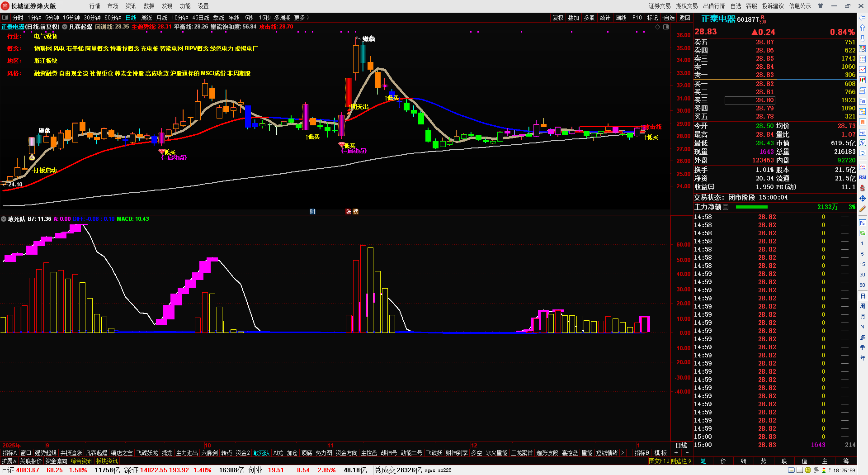
Task: Switch to the 分时 time-share period
Action: click(18, 18)
